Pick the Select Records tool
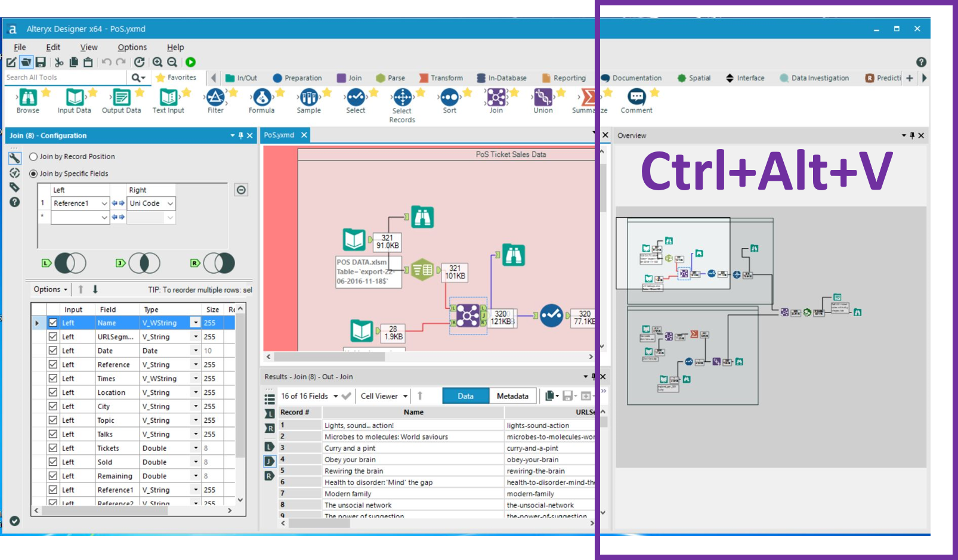The height and width of the screenshot is (560, 958). [x=403, y=97]
